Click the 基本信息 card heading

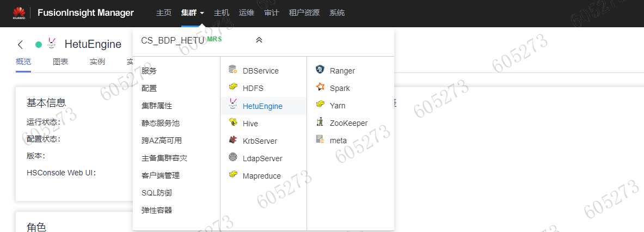click(46, 102)
